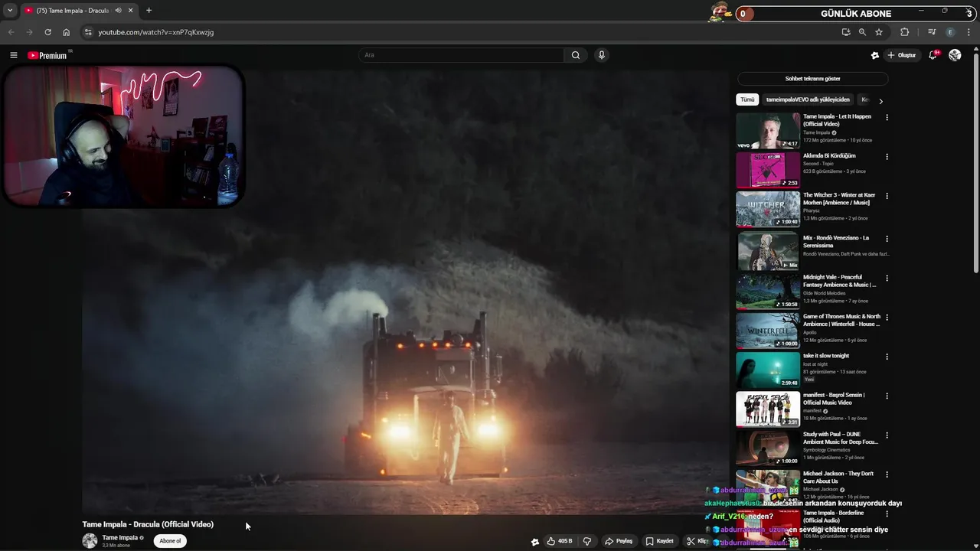Open options for Midnight Vale video
The height and width of the screenshot is (551, 980).
[887, 278]
